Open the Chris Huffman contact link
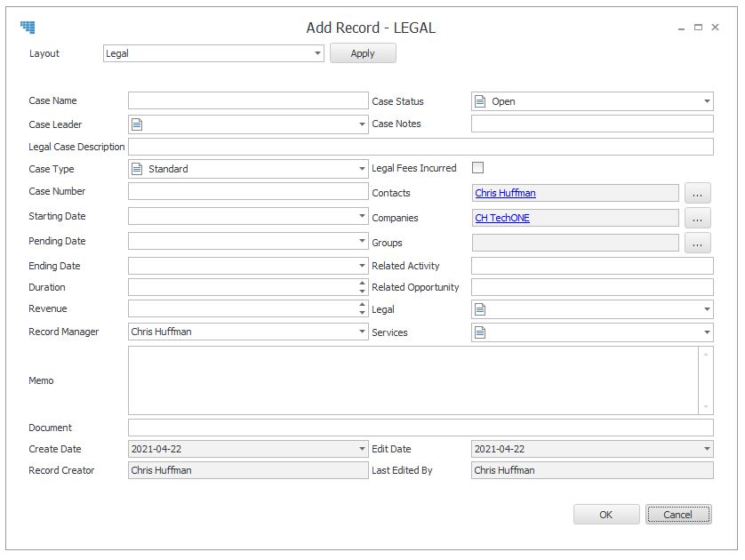Image resolution: width=745 pixels, height=560 pixels. point(506,193)
